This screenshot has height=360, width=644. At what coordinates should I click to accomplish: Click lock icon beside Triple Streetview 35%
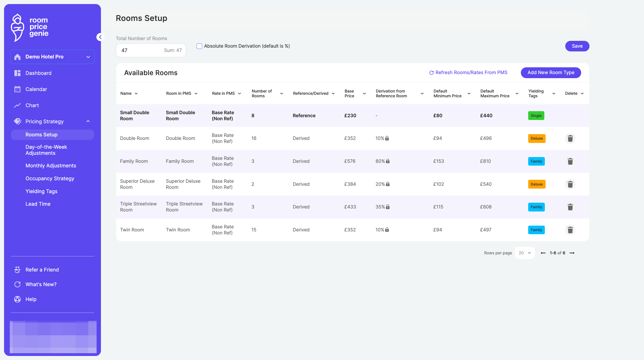[x=388, y=207]
